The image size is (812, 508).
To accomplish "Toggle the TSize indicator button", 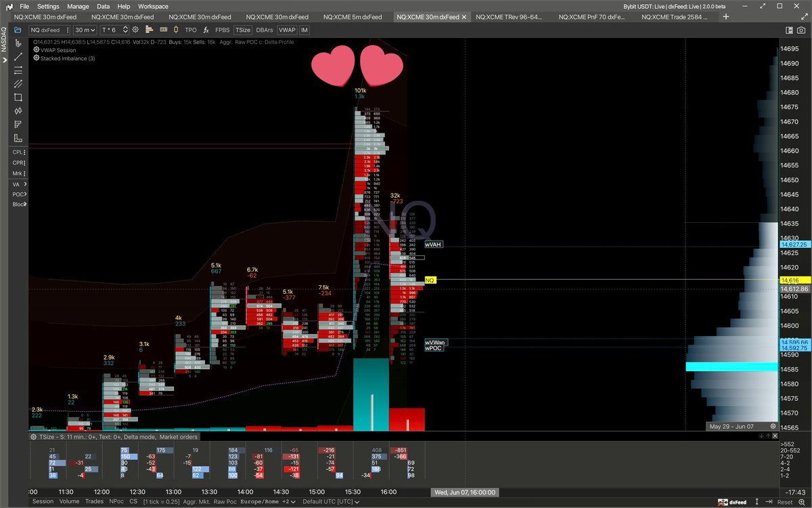I will pos(243,30).
